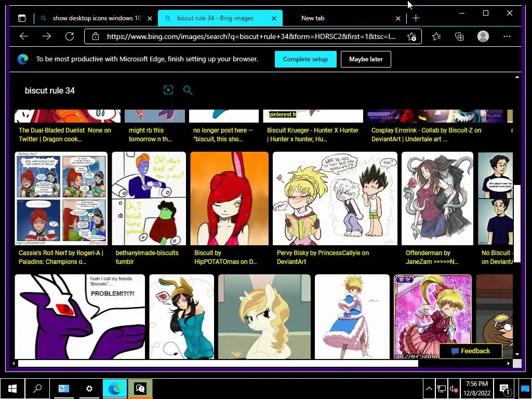View site information padlock icon
The width and height of the screenshot is (532, 399).
(x=96, y=36)
